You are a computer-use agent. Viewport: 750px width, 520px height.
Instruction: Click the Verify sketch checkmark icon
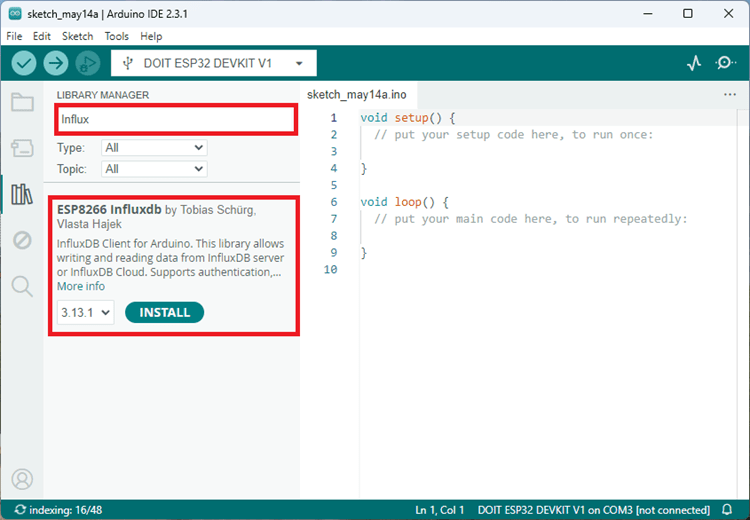24,63
